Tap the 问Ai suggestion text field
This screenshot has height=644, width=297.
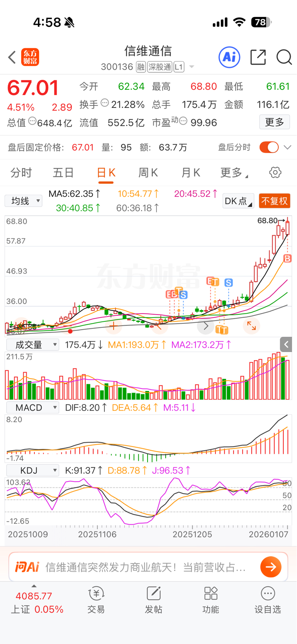146,567
